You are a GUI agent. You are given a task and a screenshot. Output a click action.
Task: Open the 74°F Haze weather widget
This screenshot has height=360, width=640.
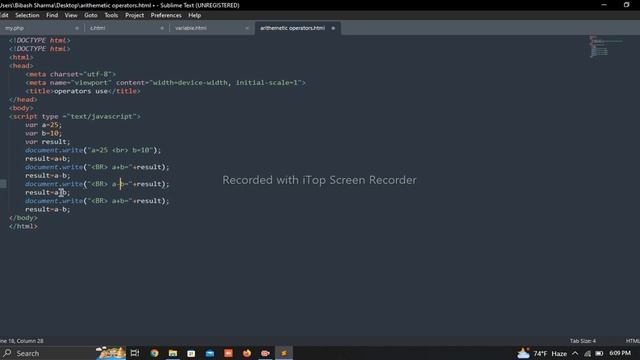542,353
